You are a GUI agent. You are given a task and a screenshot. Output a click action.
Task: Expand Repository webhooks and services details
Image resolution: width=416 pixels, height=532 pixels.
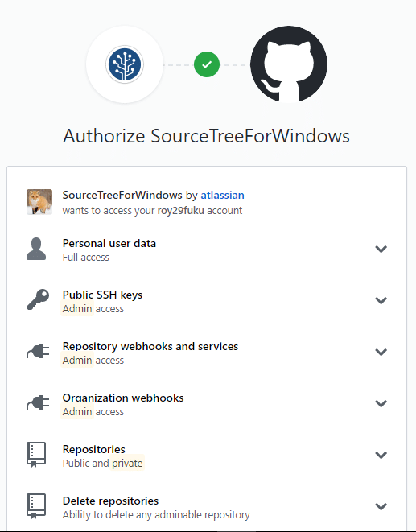381,353
